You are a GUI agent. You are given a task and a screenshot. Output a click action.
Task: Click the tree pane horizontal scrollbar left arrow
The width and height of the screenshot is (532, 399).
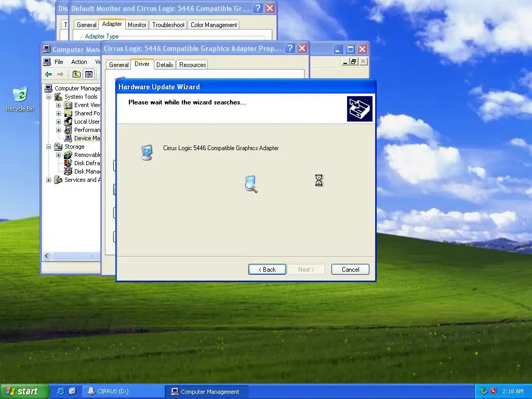[47, 256]
